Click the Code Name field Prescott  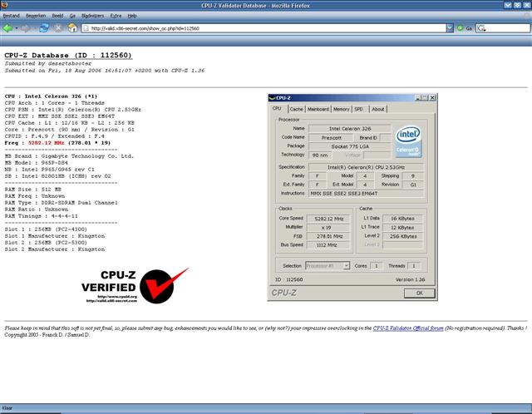coord(332,138)
